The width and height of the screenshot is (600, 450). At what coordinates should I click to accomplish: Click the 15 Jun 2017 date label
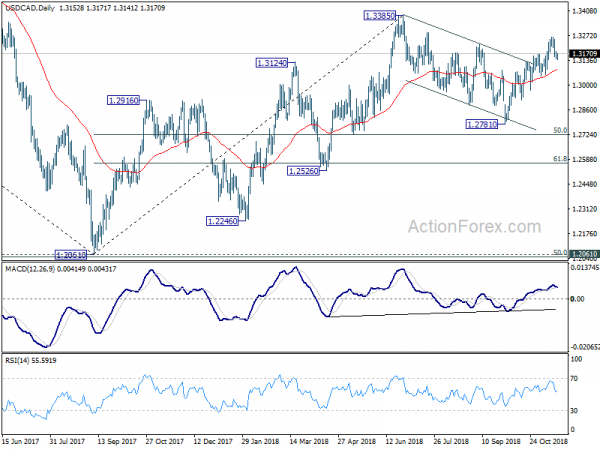pyautogui.click(x=21, y=441)
